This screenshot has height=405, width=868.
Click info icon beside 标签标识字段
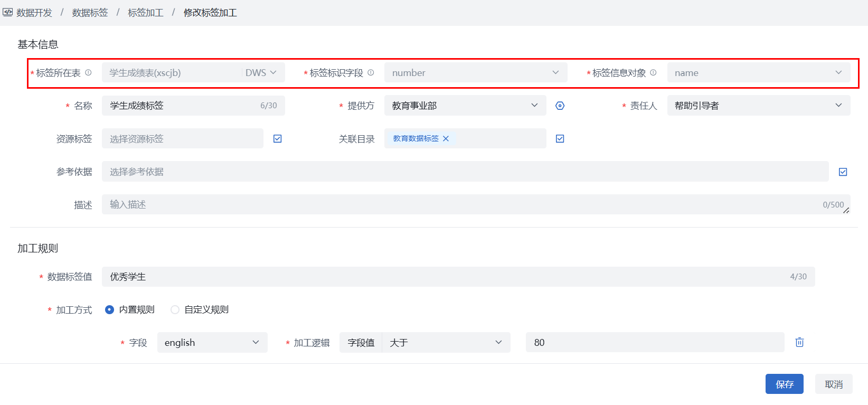[x=371, y=73]
